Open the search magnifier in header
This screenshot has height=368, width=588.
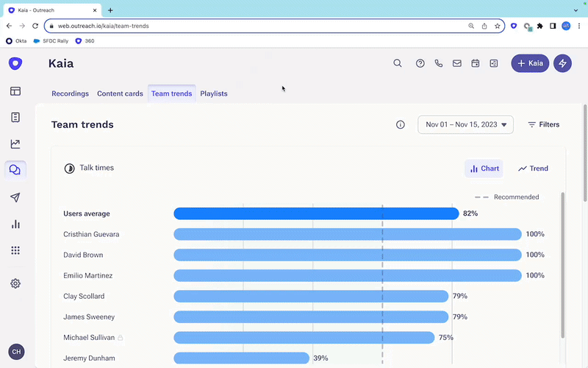click(x=398, y=63)
